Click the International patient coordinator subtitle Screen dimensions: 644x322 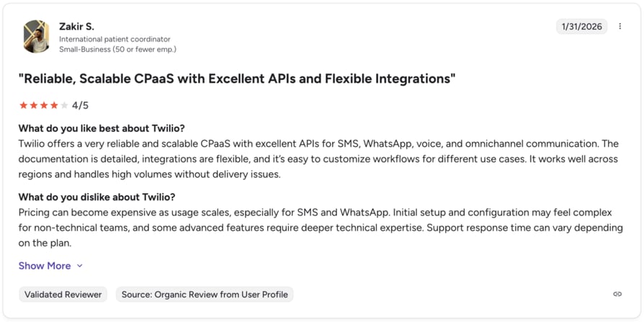click(115, 40)
